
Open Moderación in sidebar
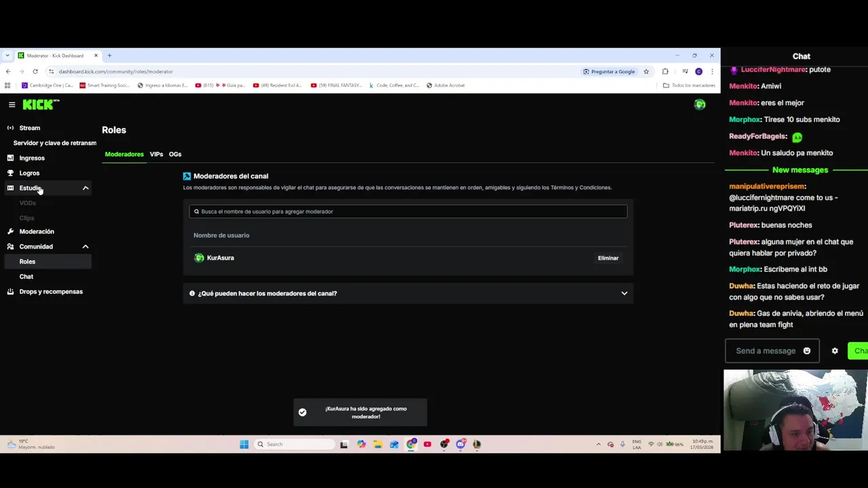pos(37,232)
